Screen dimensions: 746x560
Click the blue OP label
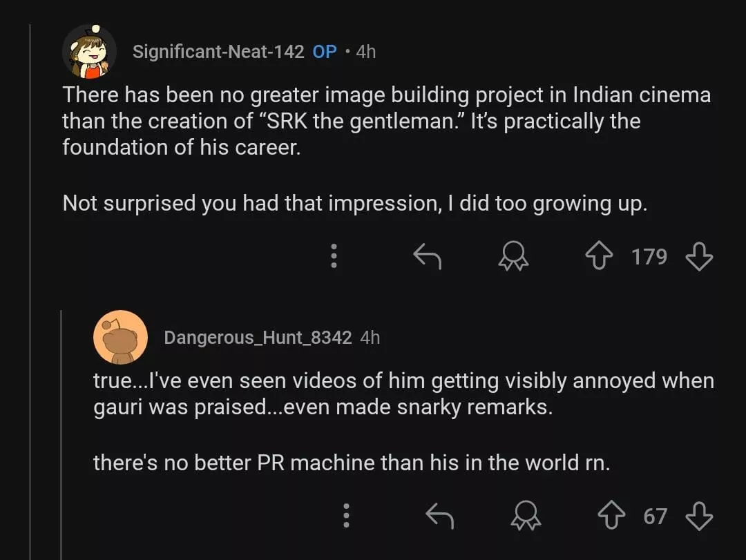pyautogui.click(x=325, y=52)
